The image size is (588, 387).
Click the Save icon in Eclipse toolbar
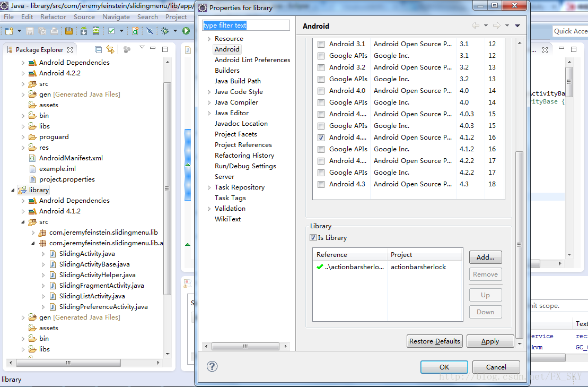[30, 31]
